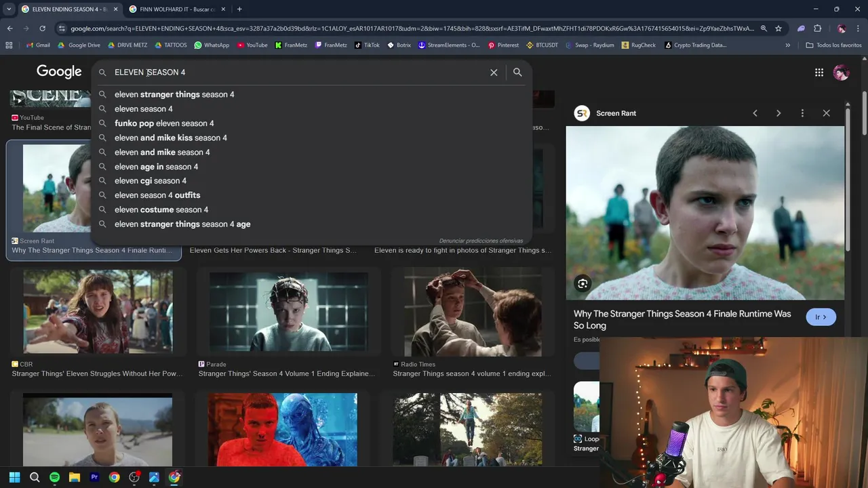The image size is (868, 488).
Task: Open the browser zoom indicator icon
Action: pos(764,28)
